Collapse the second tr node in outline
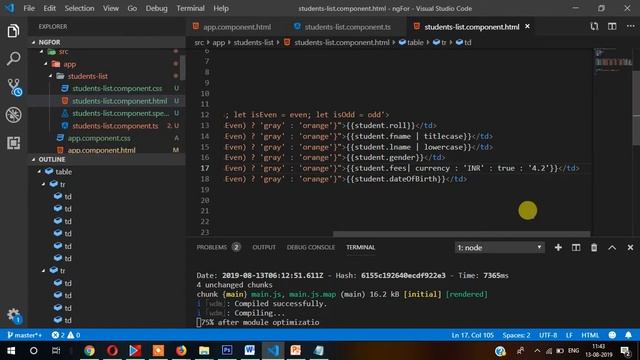Viewport: 640px width, 360px height. [44, 271]
